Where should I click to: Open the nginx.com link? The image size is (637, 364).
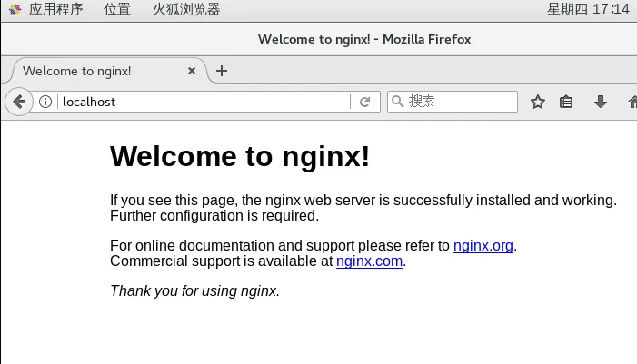tap(369, 261)
